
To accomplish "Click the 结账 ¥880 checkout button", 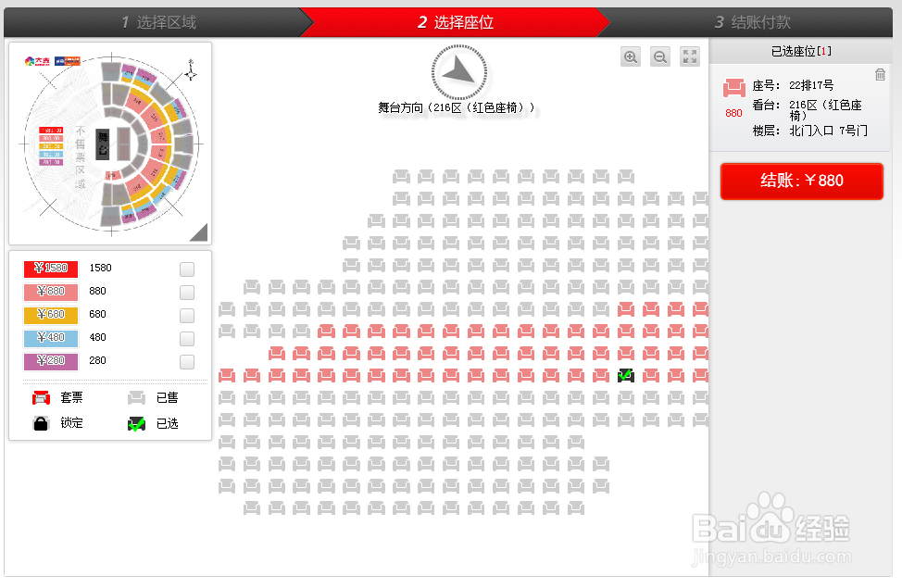I will [801, 181].
